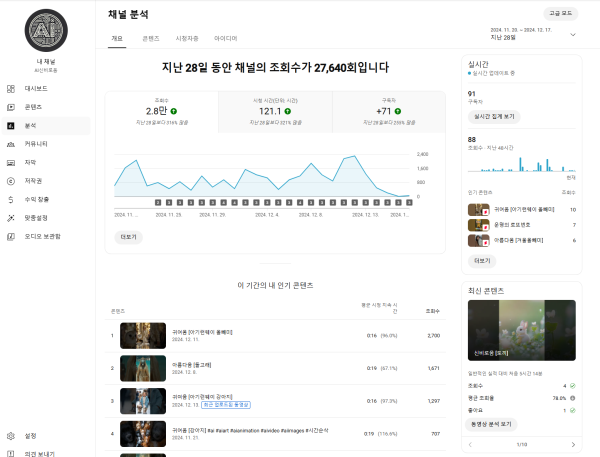Viewport: 600px width, 457px height.
Task: Open 대시보드 in the left sidebar
Action: [x=36, y=89]
